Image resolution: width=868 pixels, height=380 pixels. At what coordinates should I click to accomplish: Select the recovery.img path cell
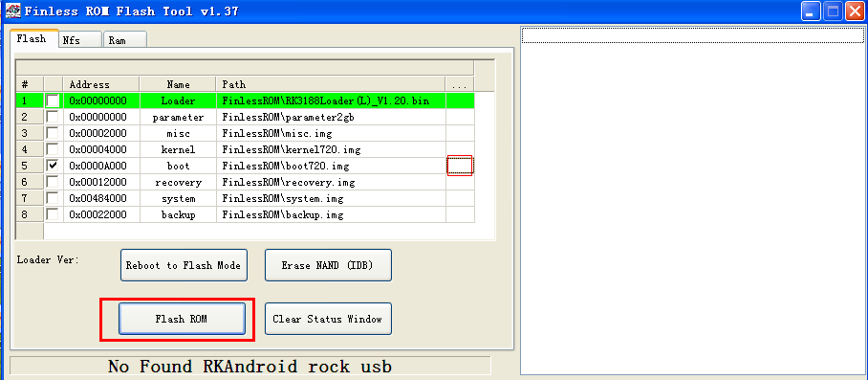click(331, 182)
